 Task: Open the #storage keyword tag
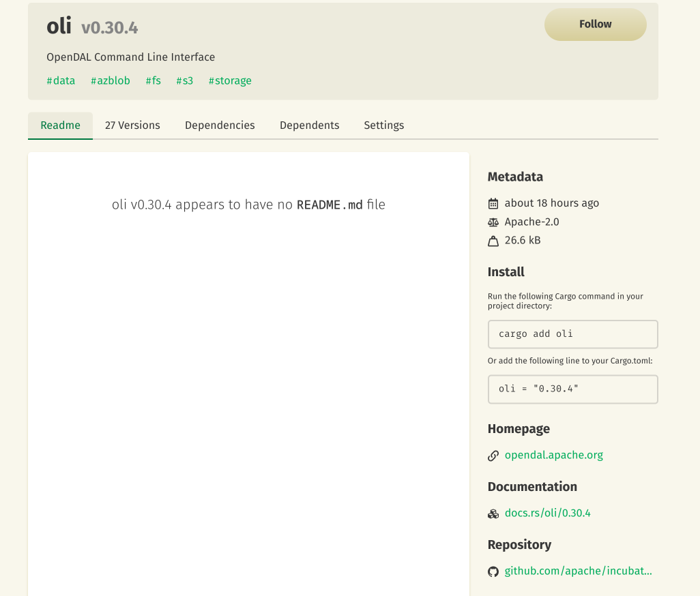[230, 80]
